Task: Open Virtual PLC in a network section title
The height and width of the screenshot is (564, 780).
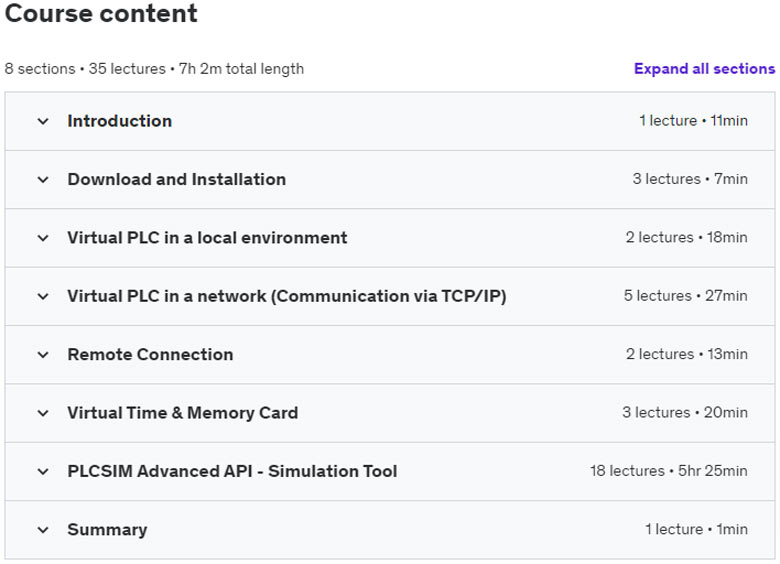Action: pyautogui.click(x=286, y=296)
